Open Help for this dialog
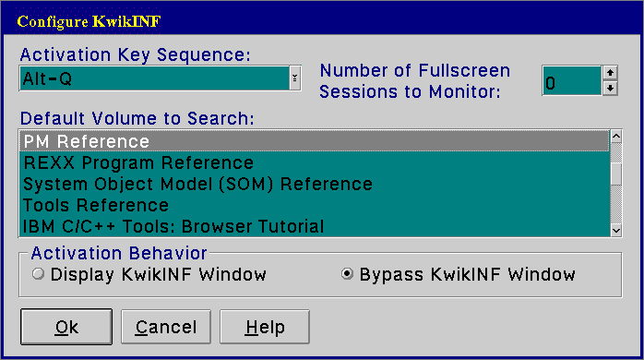Screen dimensions: 644x360 (265, 327)
